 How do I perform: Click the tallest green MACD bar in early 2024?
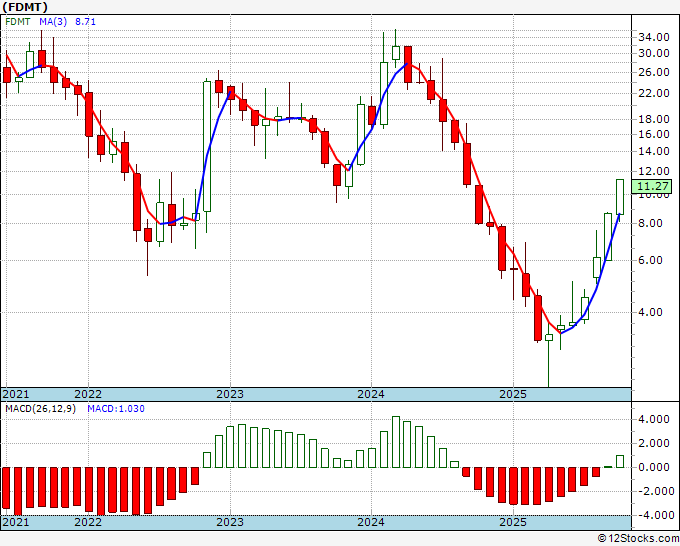click(396, 442)
